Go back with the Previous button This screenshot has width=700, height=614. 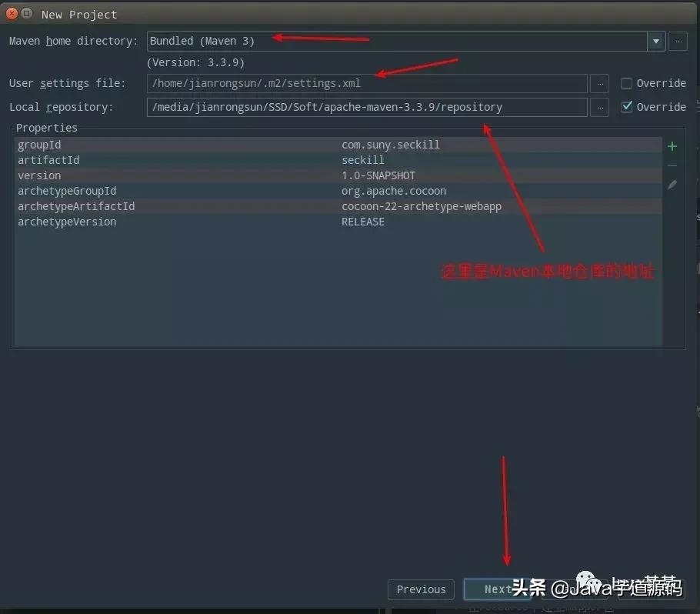point(421,589)
